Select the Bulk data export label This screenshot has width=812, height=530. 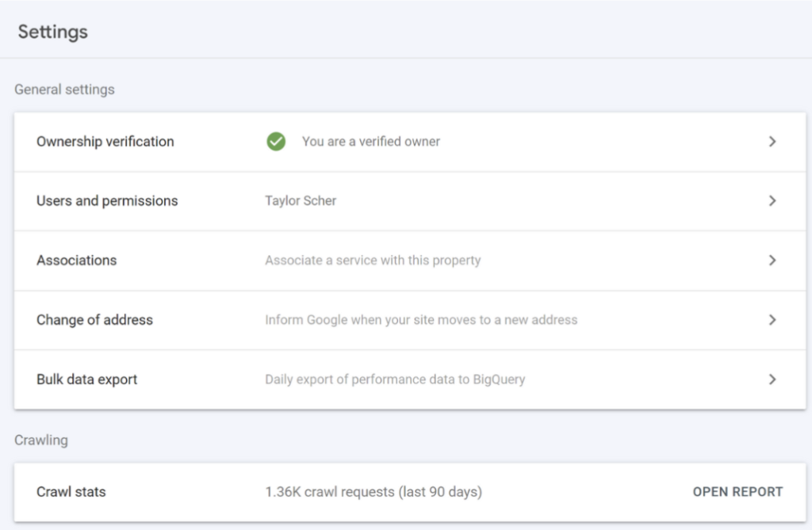[87, 379]
